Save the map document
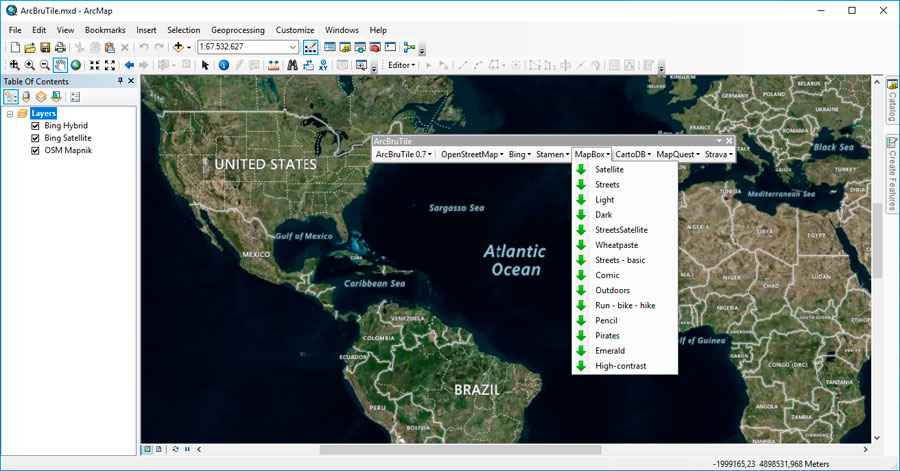The width and height of the screenshot is (900, 471). 45,48
